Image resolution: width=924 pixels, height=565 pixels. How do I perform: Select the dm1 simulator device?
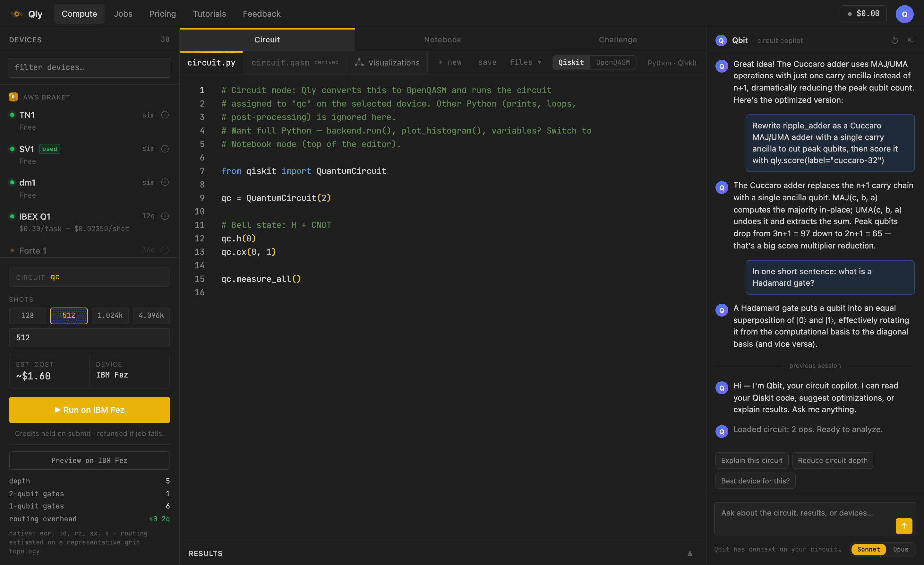89,188
